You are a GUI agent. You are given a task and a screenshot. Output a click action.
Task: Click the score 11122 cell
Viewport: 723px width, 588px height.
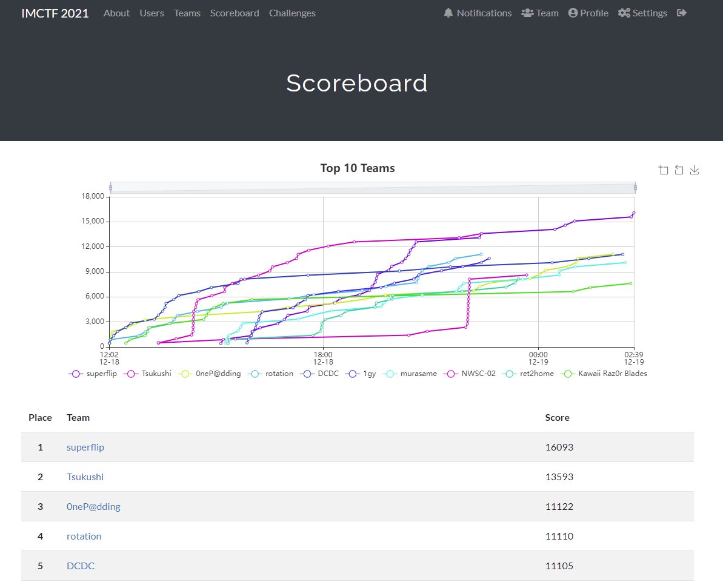[559, 506]
